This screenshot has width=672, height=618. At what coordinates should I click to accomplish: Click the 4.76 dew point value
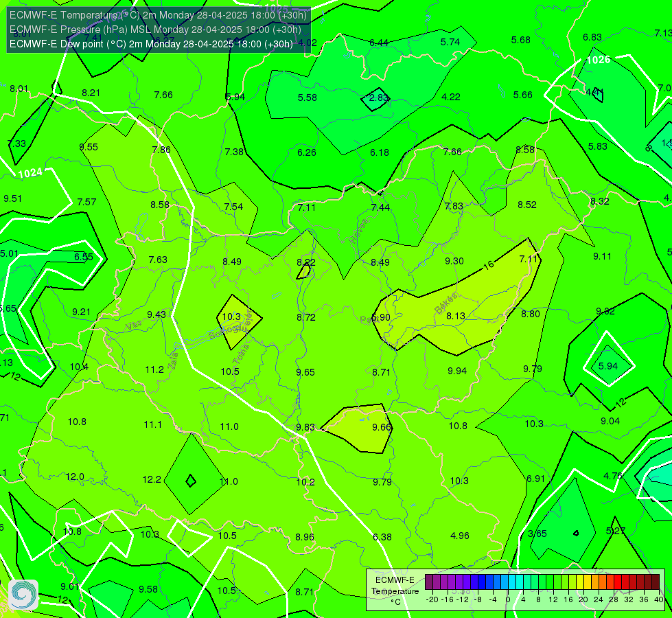point(613,476)
